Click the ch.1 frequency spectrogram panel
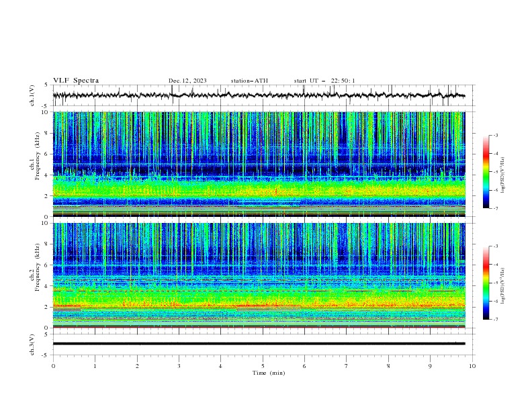This screenshot has width=532, height=411. pyautogui.click(x=259, y=164)
